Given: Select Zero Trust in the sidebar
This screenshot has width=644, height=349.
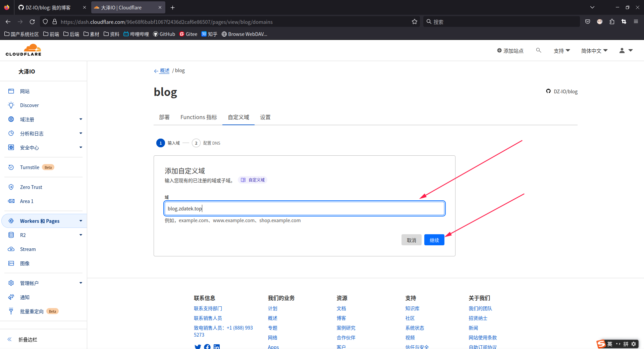Looking at the screenshot, I should [31, 187].
